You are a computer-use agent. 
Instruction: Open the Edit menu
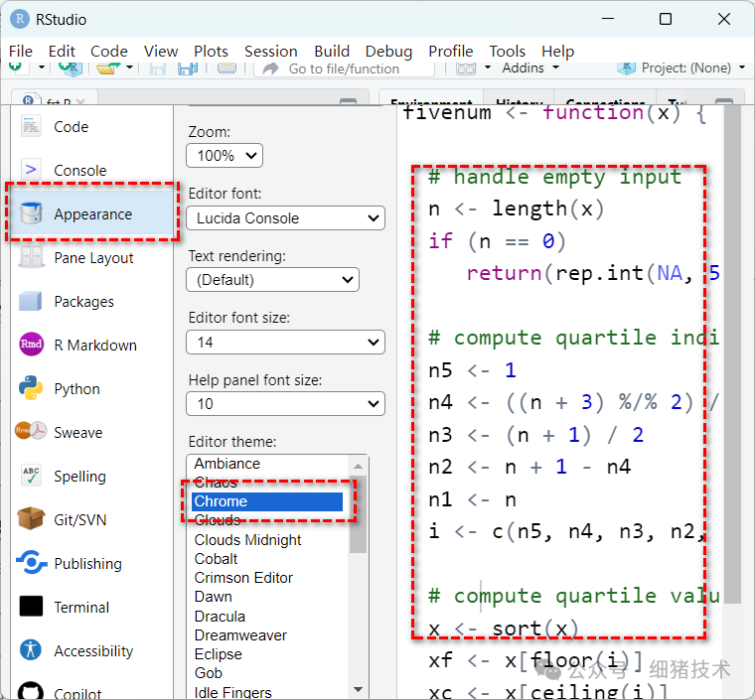coord(62,51)
